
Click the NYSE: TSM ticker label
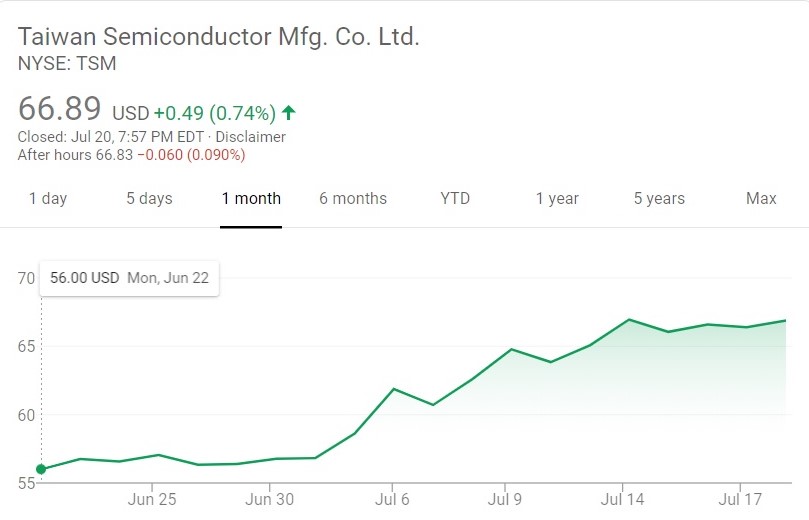pyautogui.click(x=66, y=64)
